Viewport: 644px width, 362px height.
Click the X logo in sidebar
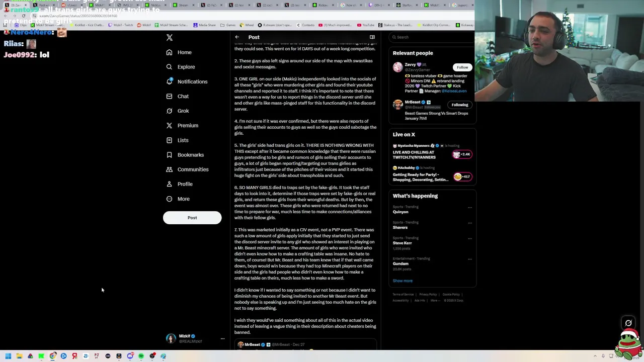pos(170,38)
